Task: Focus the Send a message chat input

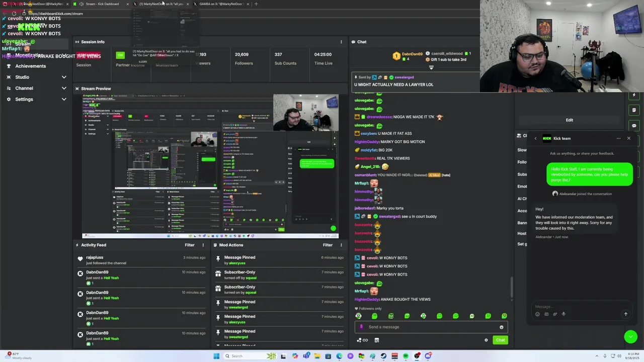Action: click(x=430, y=327)
